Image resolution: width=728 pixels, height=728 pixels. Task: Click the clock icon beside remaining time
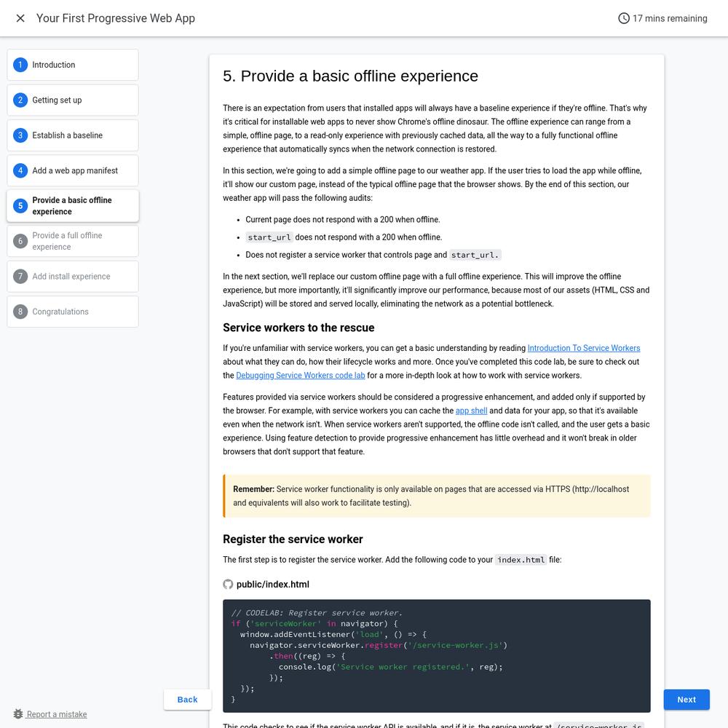tap(624, 18)
